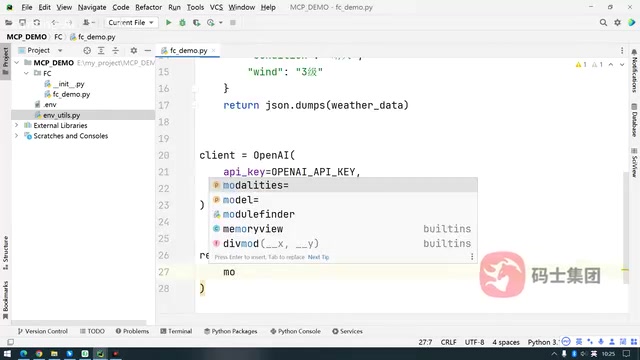Viewport: 640px width, 360px height.
Task: Open the Problems tool tab
Action: 132,331
